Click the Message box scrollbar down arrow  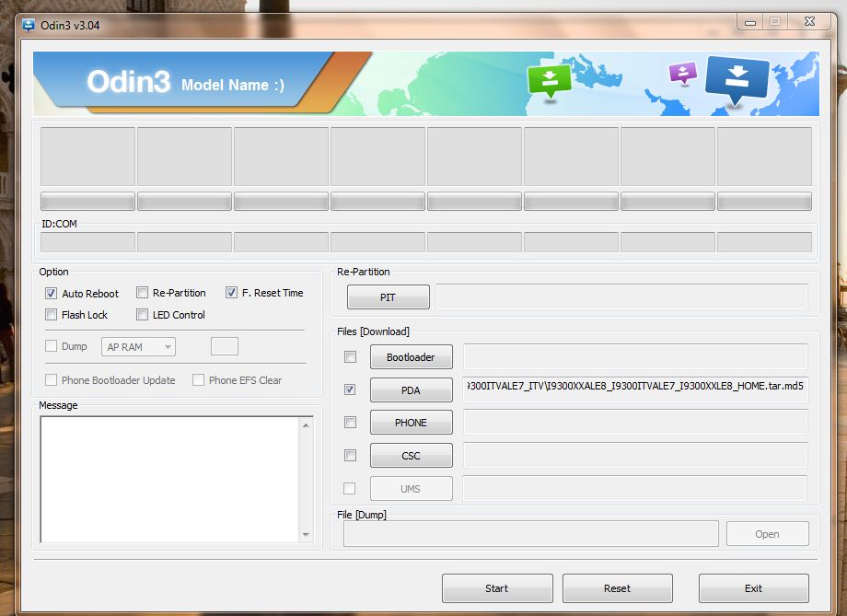click(x=307, y=535)
